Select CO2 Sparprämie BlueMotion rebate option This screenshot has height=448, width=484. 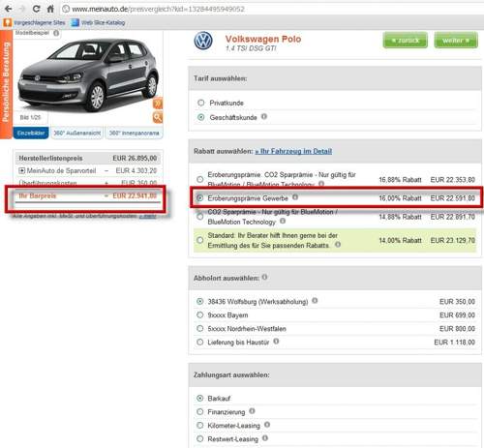coord(200,217)
